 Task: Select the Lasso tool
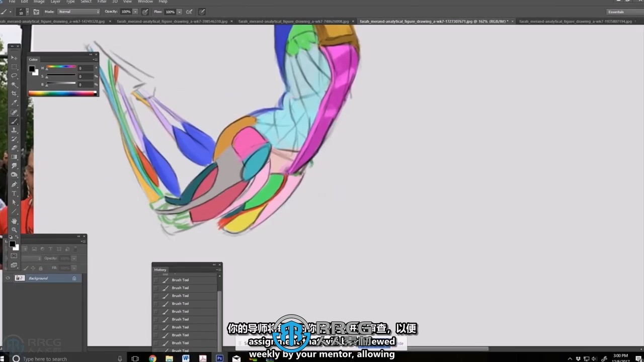pos(14,76)
